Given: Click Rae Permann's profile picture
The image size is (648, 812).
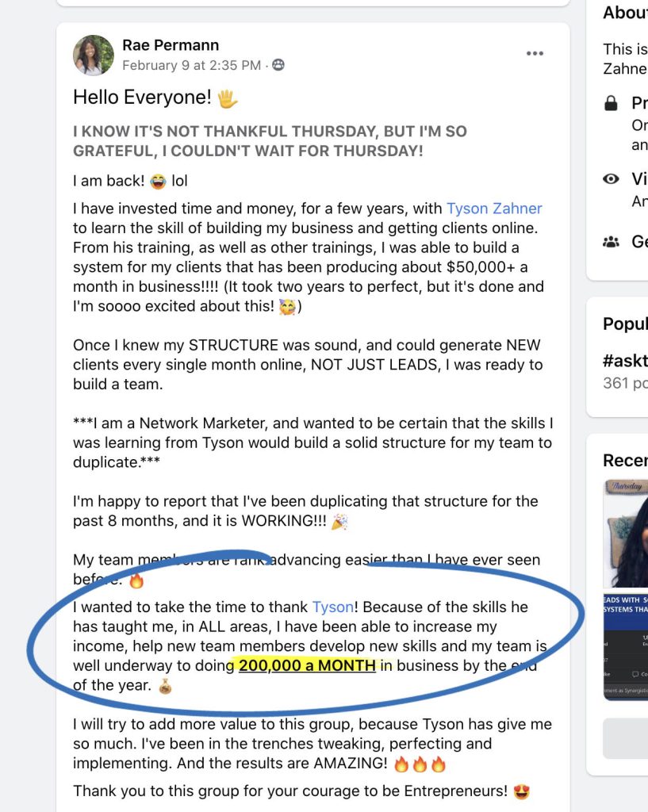Looking at the screenshot, I should coord(94,55).
